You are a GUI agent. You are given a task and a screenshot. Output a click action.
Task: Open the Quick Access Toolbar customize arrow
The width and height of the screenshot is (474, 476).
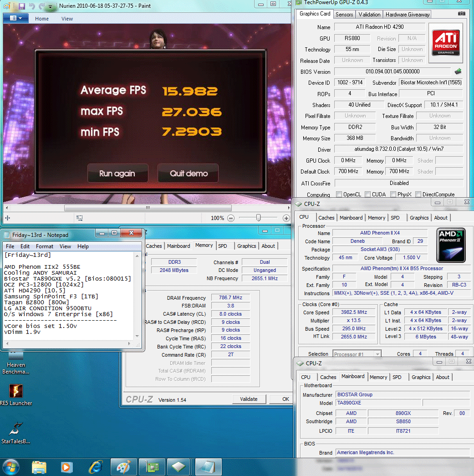click(51, 6)
